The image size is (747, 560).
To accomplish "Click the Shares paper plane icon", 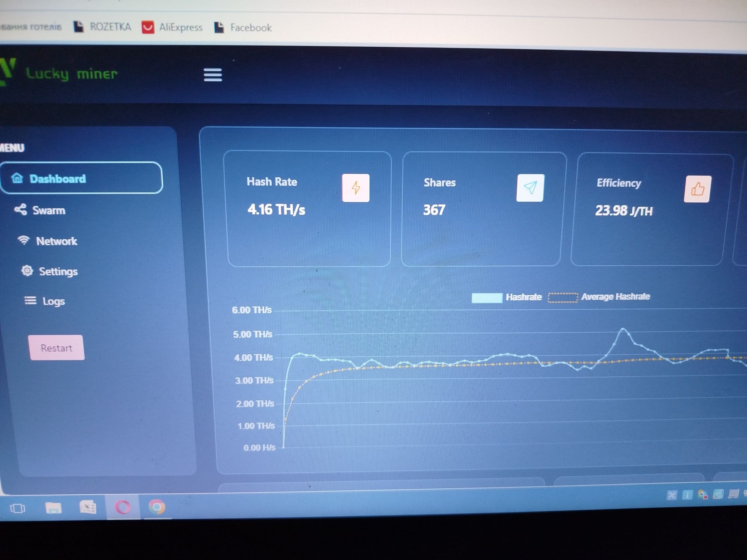I will [x=530, y=188].
